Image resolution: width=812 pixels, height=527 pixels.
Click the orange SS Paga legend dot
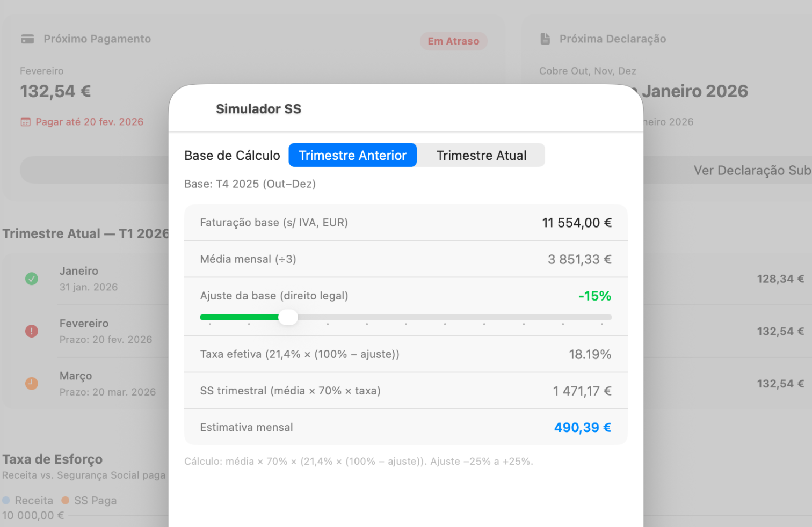pyautogui.click(x=66, y=500)
